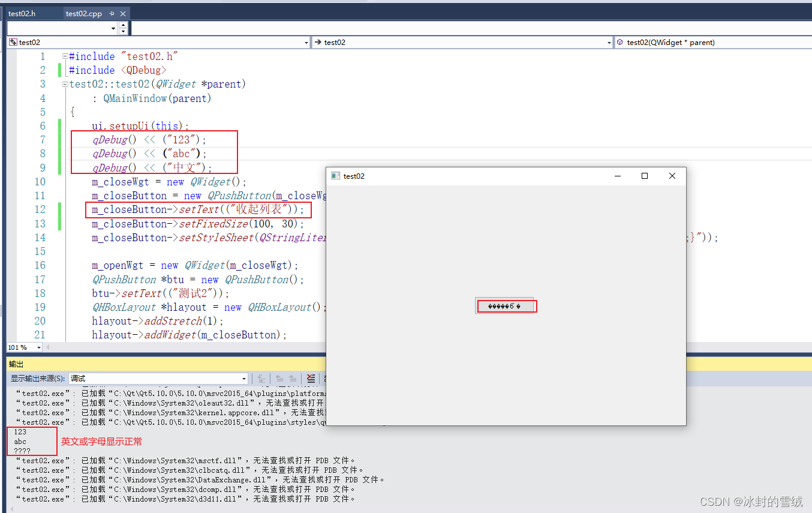
Task: Click output line 'abc'
Action: (20, 442)
